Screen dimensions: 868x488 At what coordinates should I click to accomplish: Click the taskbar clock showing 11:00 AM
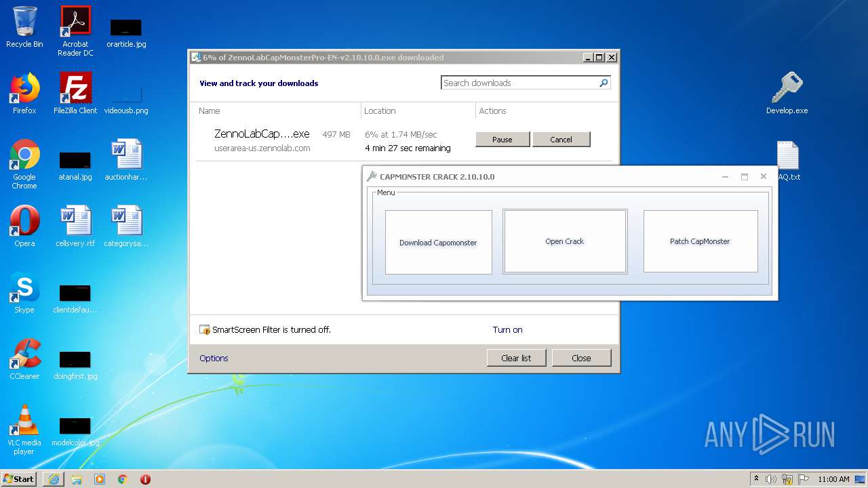click(833, 479)
